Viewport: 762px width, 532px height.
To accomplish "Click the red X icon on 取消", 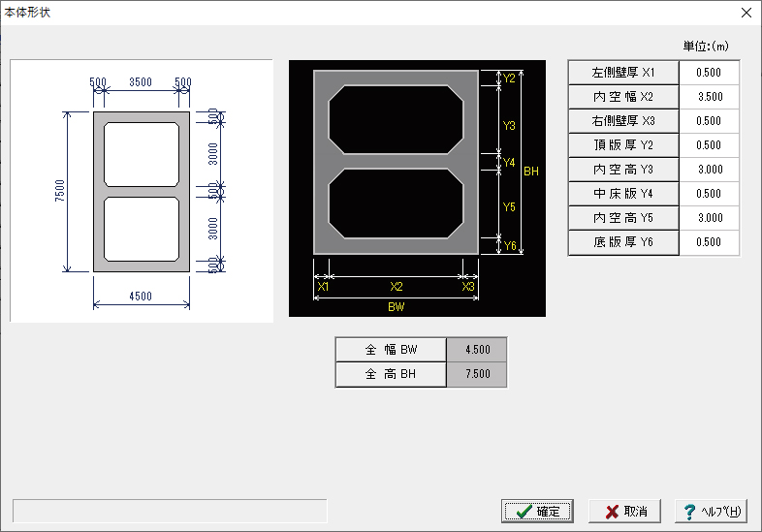I will 613,512.
